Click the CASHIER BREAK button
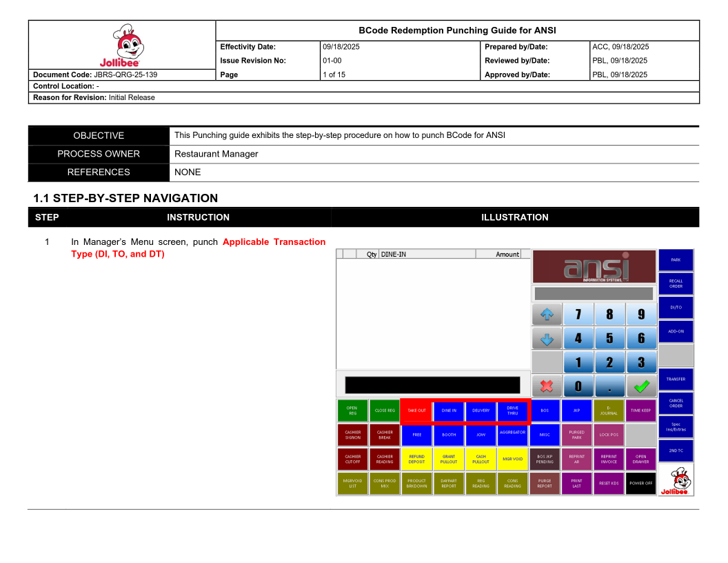 click(385, 435)
